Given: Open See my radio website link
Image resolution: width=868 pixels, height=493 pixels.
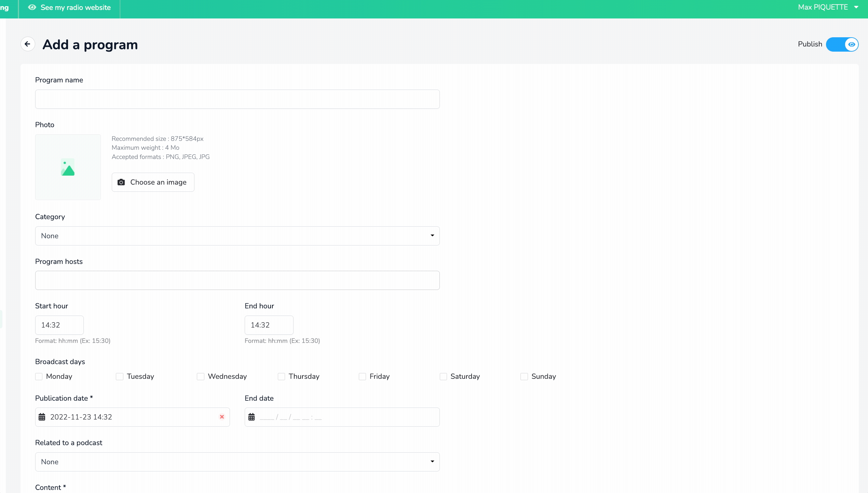Looking at the screenshot, I should pos(69,8).
